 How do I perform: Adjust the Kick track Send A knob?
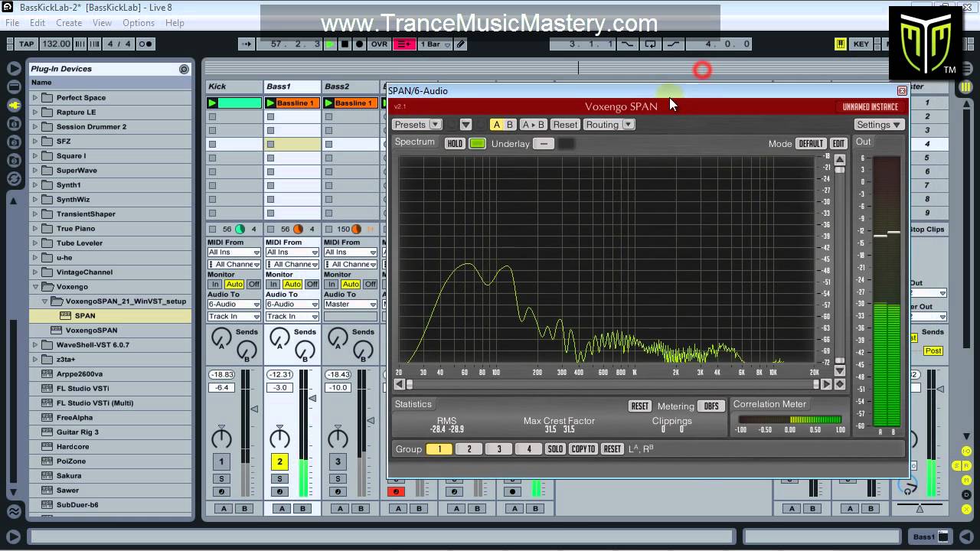pyautogui.click(x=221, y=337)
